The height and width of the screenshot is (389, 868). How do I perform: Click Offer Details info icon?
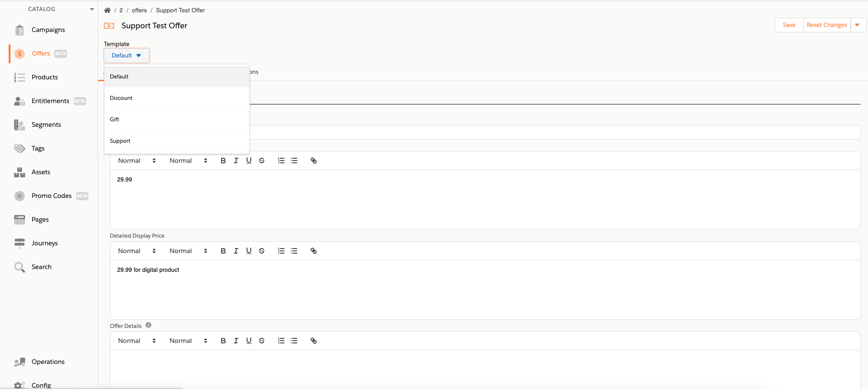point(149,325)
